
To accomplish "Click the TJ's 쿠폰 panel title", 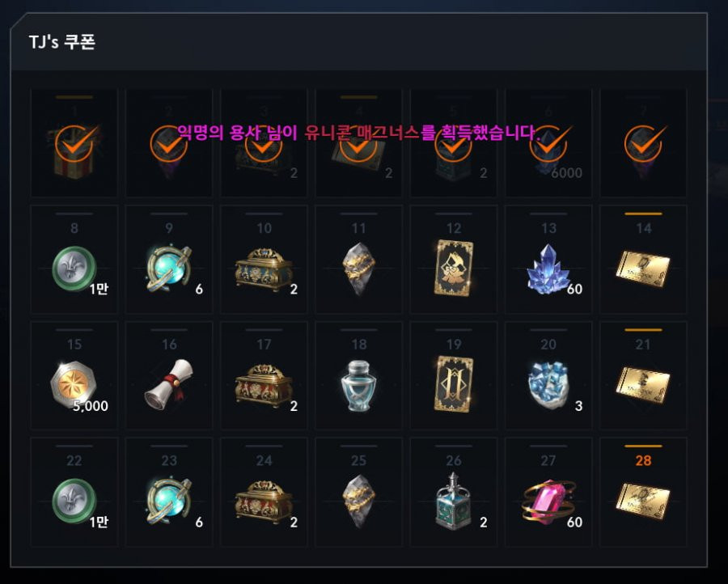I will click(61, 42).
